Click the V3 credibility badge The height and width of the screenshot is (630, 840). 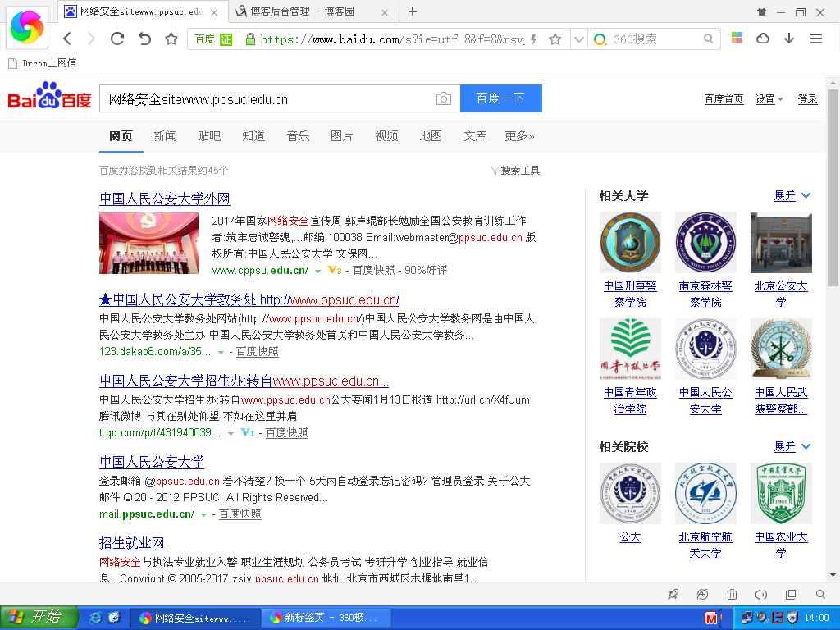[335, 270]
